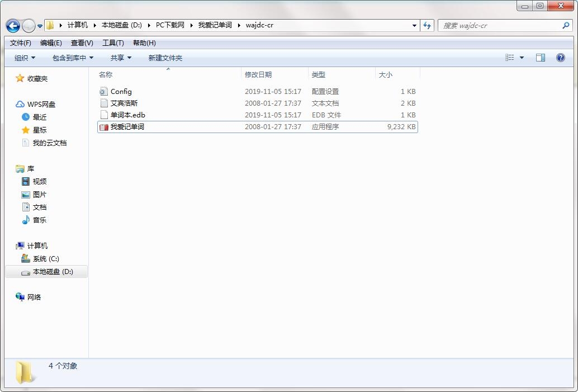Open the address bar history dropdown
578x392 pixels.
click(414, 26)
